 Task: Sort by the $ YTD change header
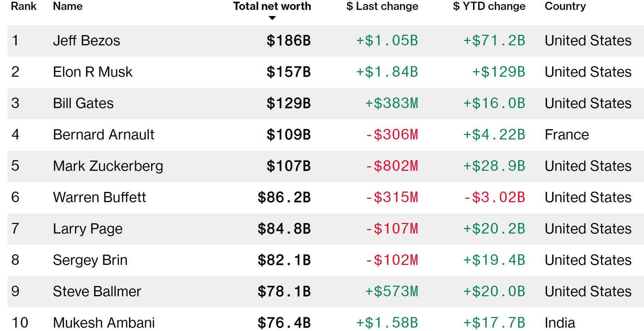489,6
